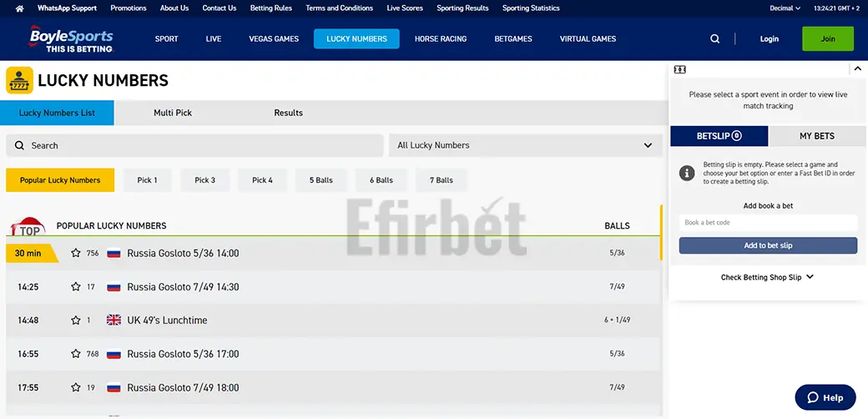
Task: Open the Lucky Numbers slot machine icon
Action: coord(19,80)
